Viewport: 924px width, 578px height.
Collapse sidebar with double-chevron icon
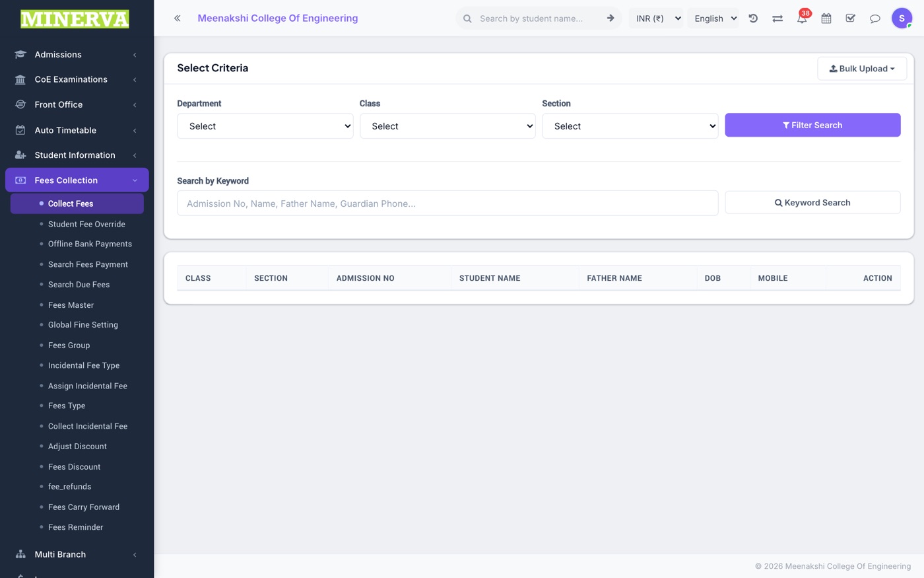click(x=177, y=18)
